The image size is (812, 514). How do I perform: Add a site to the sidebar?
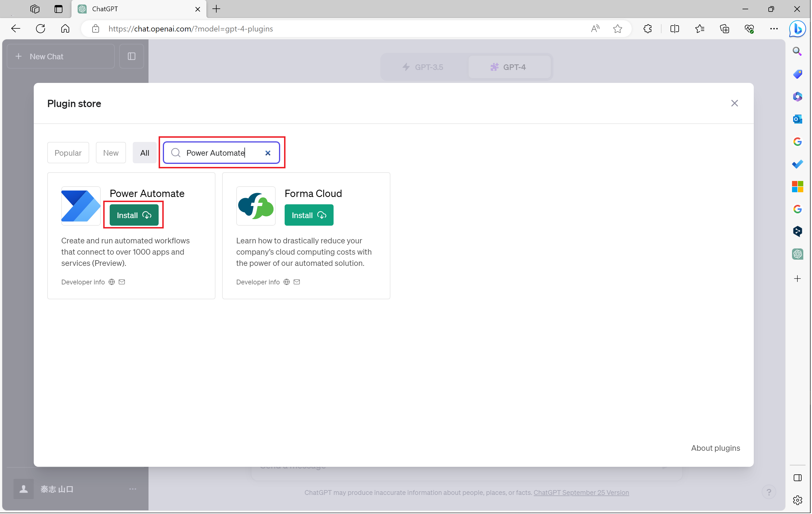(x=797, y=278)
